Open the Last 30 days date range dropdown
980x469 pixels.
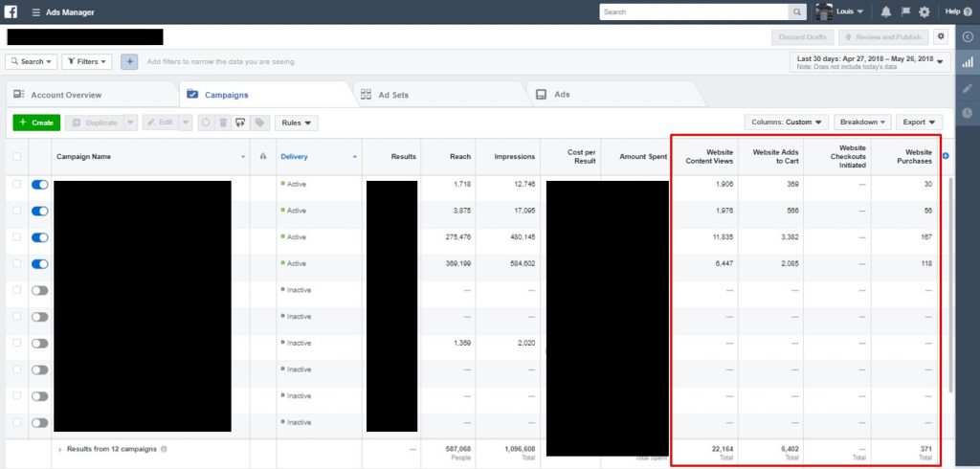[870, 62]
